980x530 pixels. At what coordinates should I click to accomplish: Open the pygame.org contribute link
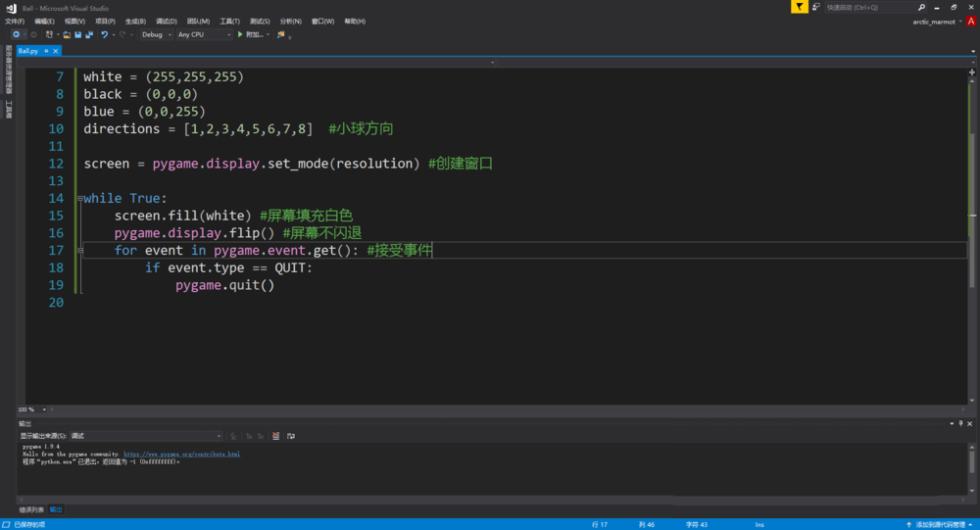click(182, 455)
